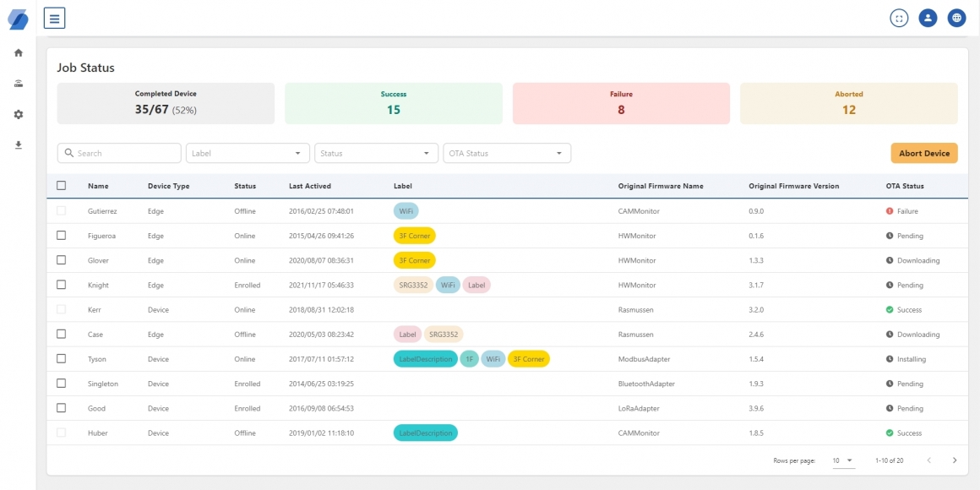Screen dimensions: 980x490
Task: Open Settings gear in sidebar
Action: coord(18,114)
